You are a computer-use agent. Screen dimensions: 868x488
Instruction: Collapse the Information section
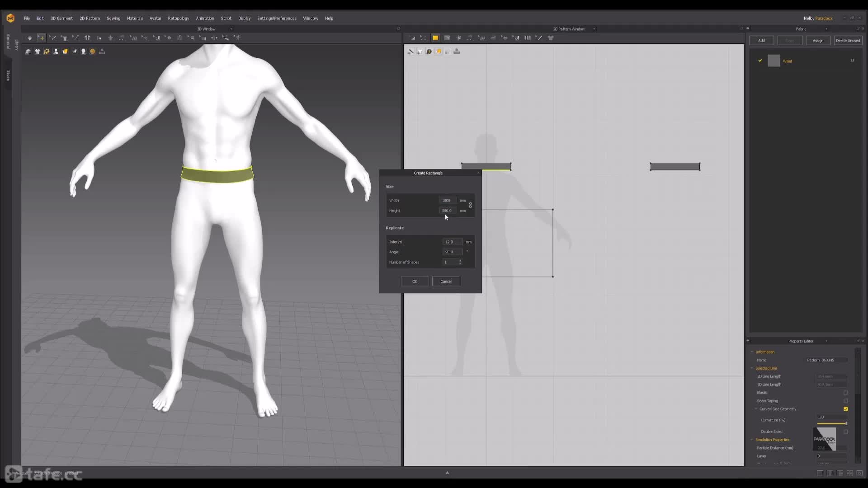pos(752,352)
